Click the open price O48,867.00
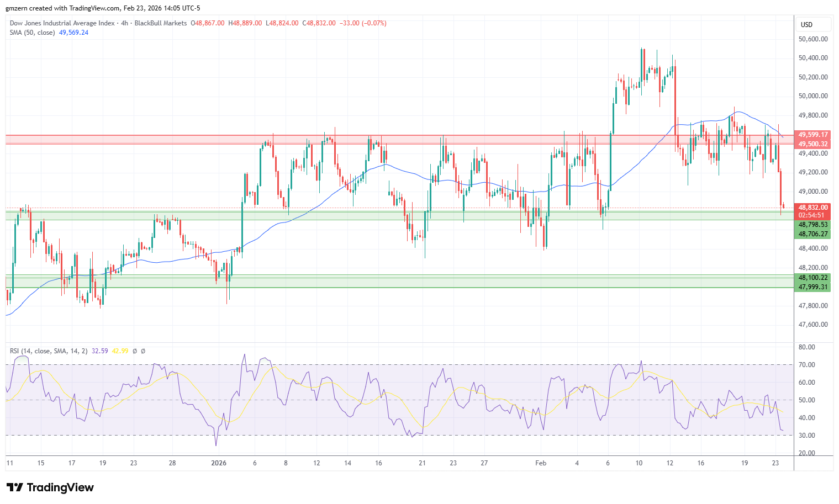 tap(208, 23)
